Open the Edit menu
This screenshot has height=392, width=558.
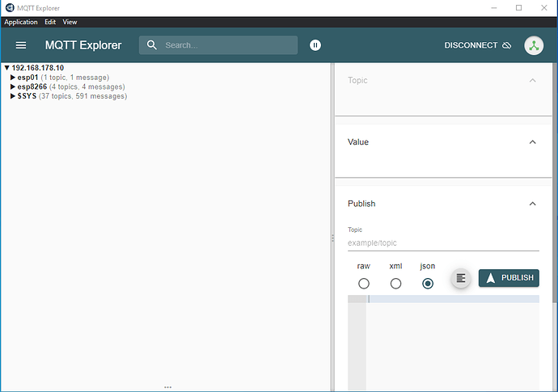tap(50, 22)
